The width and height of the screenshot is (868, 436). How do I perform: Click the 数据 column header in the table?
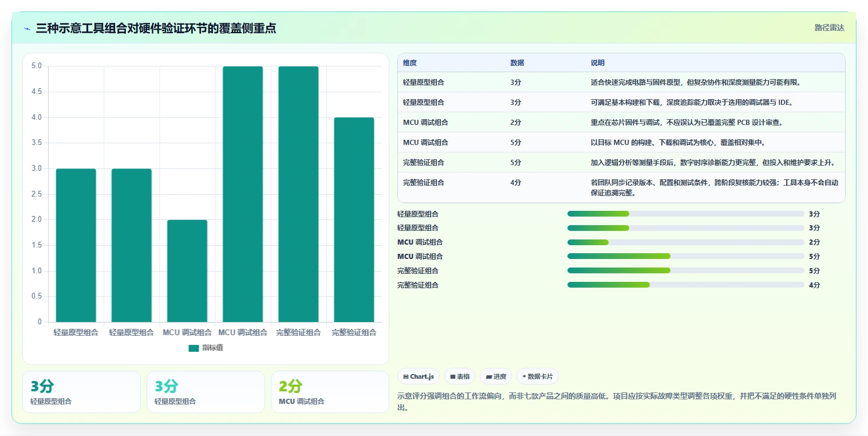point(517,63)
